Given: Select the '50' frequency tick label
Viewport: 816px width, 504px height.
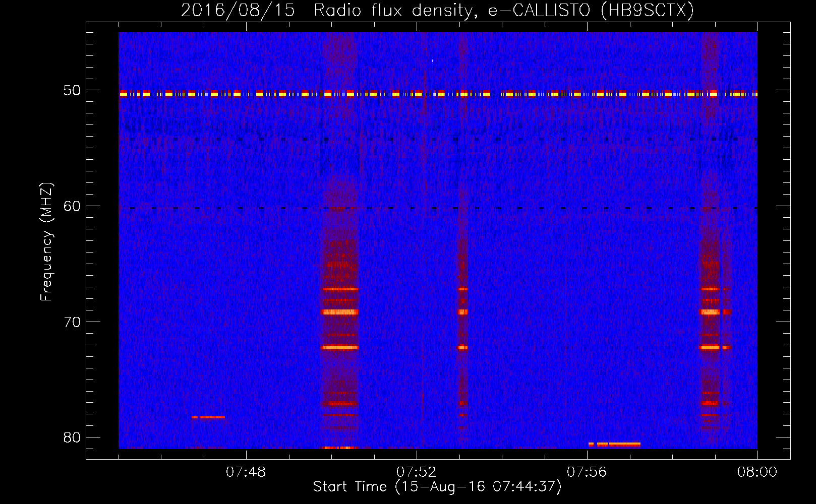Looking at the screenshot, I should (x=72, y=91).
